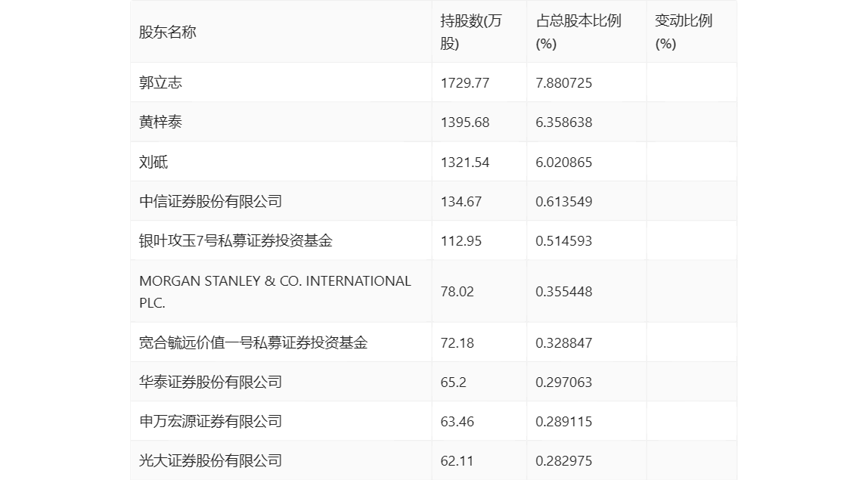
Task: Click percentage value 0.297063
Action: tap(563, 382)
